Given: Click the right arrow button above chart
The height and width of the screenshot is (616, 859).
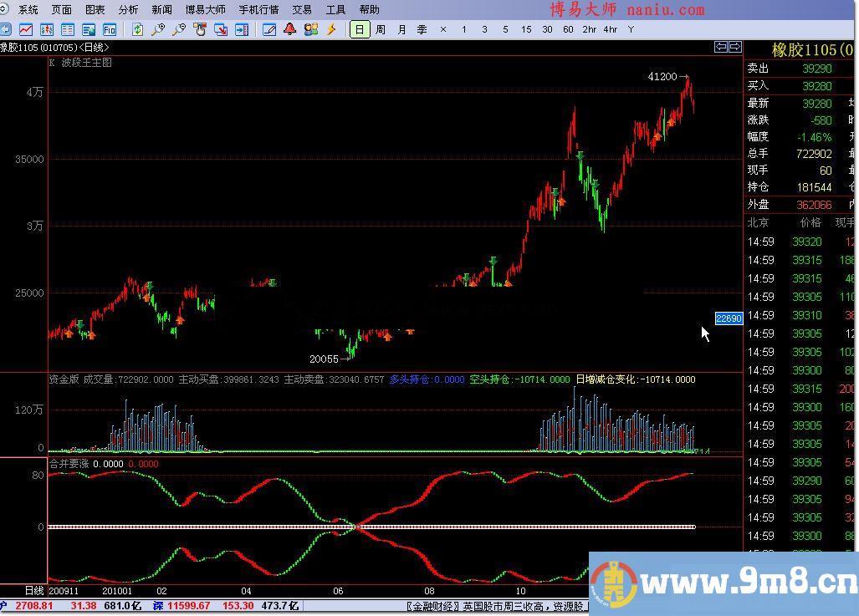Looking at the screenshot, I should [x=734, y=47].
